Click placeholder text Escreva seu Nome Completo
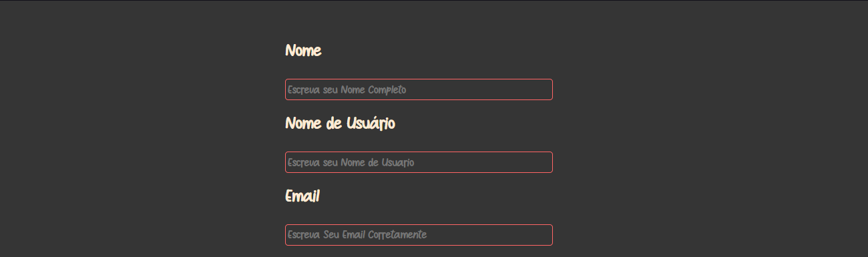Screen dimensions: 868x257 click(347, 89)
